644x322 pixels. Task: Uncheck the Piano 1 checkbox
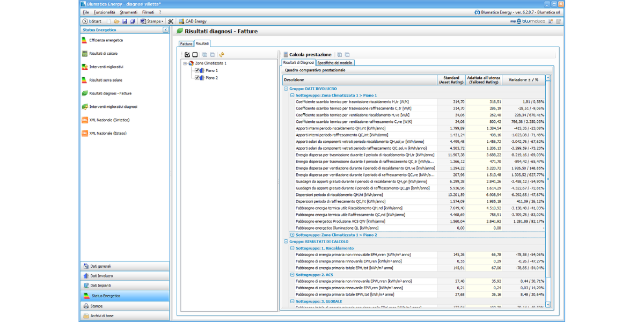click(197, 70)
